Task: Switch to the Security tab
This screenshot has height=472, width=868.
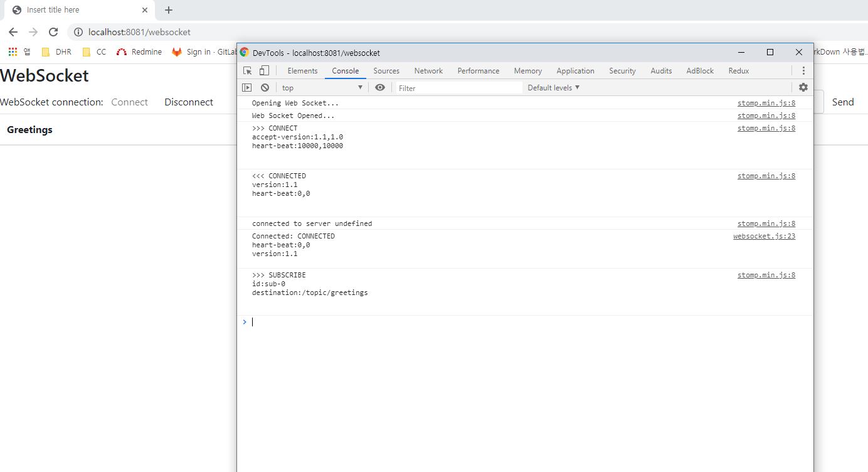Action: [x=622, y=71]
